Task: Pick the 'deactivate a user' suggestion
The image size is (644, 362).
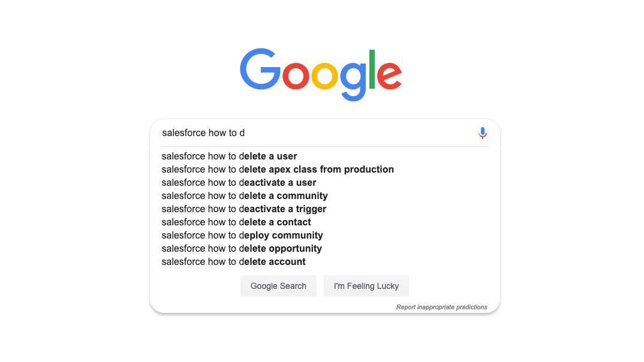Action: click(x=239, y=183)
